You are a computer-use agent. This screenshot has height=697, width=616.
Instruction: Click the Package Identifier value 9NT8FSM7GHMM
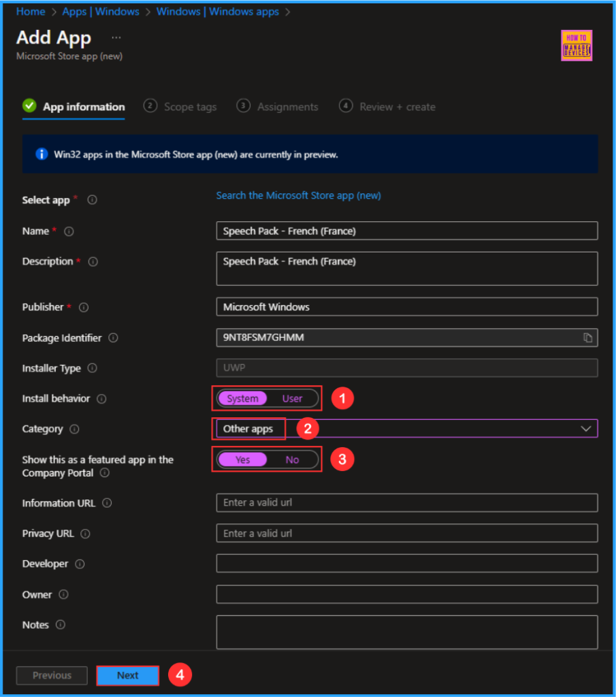tap(263, 338)
